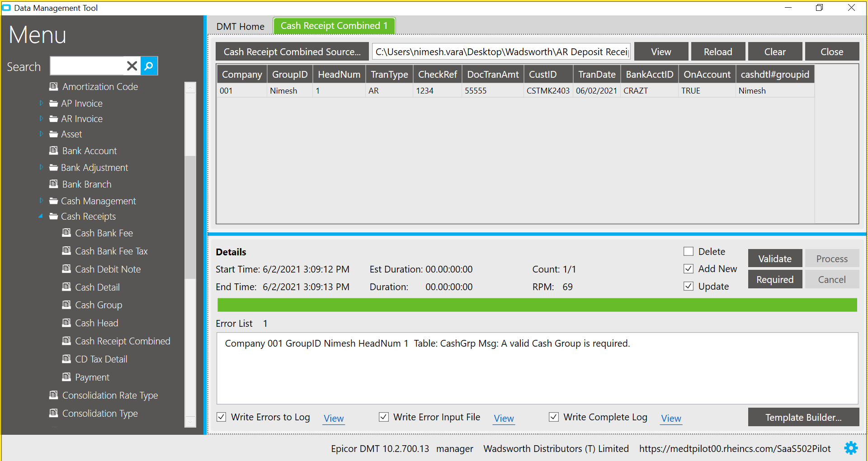Toggle Write Errors to Log checkbox
868x461 pixels.
(x=222, y=417)
